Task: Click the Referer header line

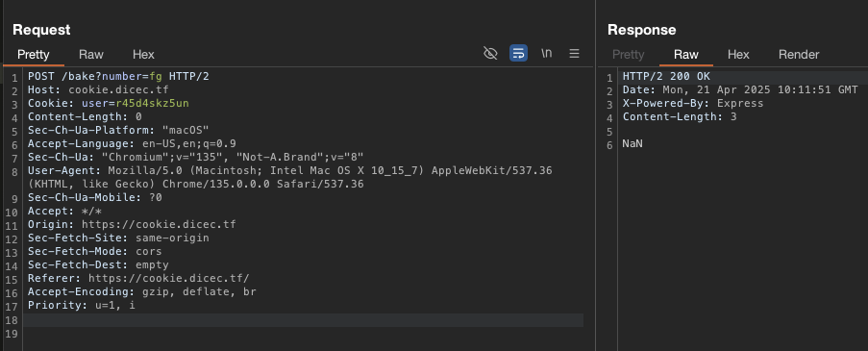Action: coord(138,279)
